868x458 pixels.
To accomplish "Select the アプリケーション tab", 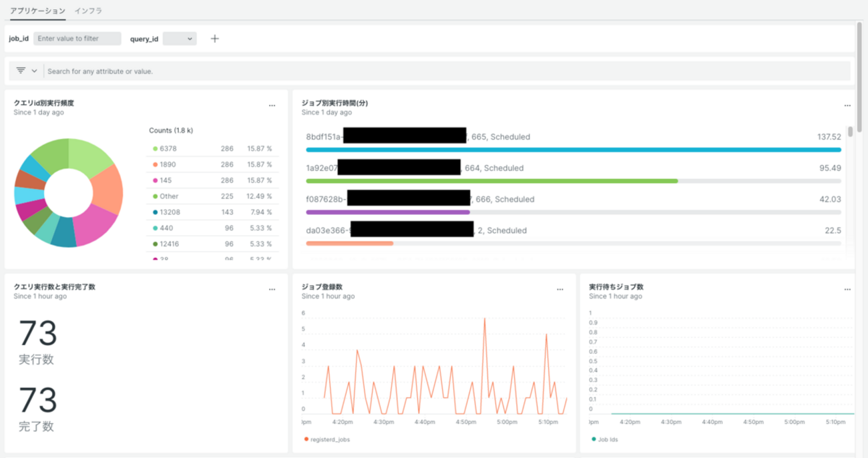I will [38, 11].
